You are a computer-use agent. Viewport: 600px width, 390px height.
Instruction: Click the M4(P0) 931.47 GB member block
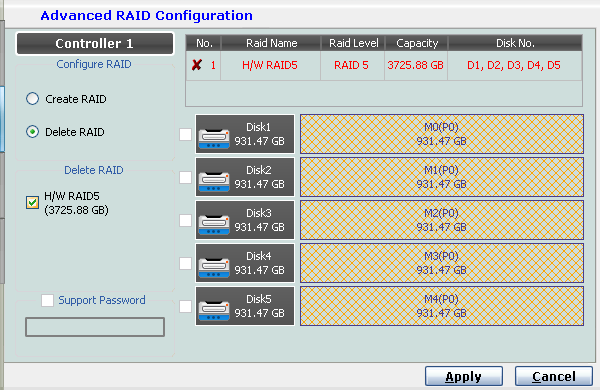(x=442, y=306)
